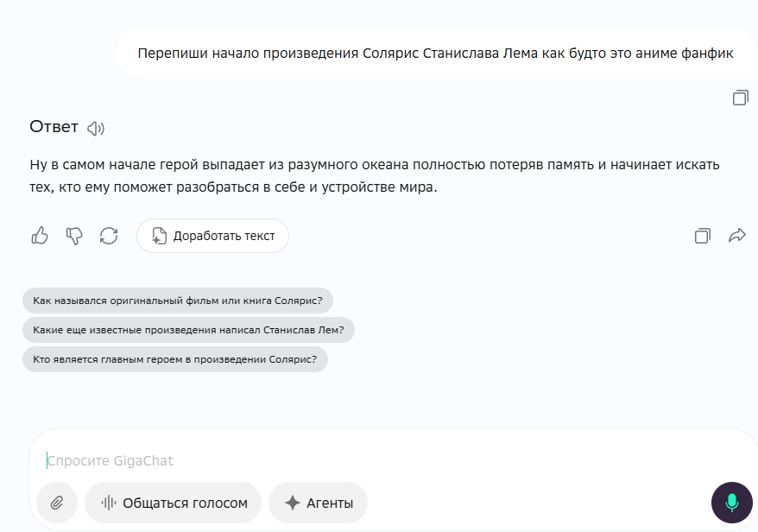Copy the answer text below the reply
Screen dimensions: 758x532
703,236
